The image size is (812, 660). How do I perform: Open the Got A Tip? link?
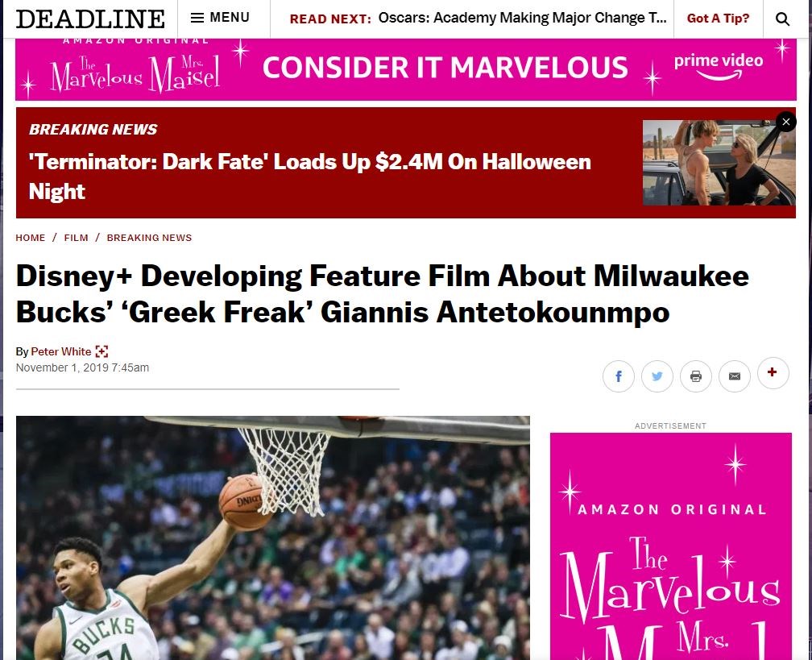[718, 18]
